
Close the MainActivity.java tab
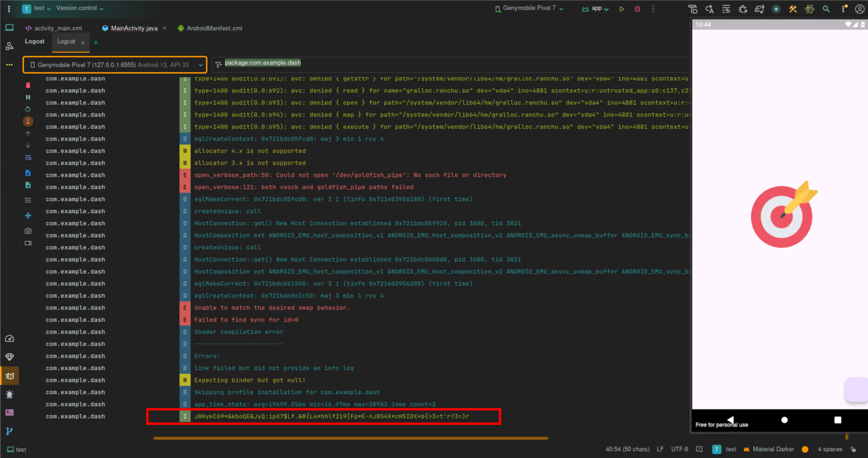(x=164, y=28)
